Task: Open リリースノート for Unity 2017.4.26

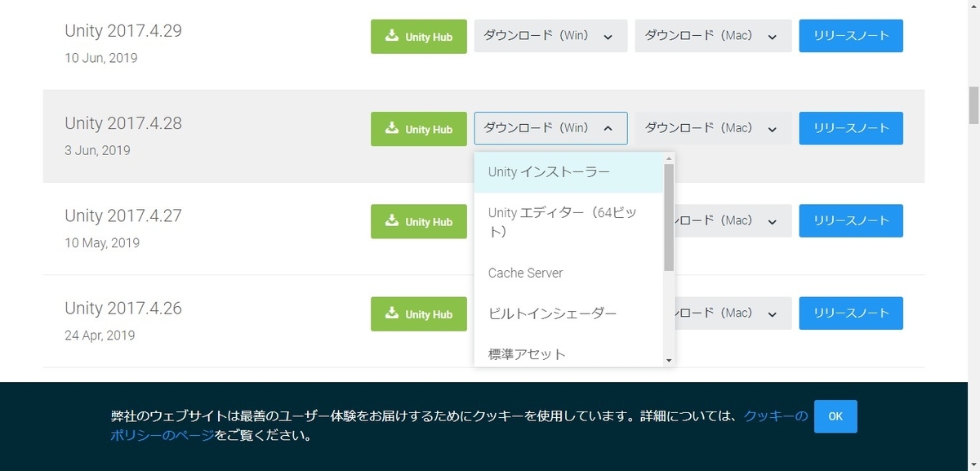Action: 851,313
